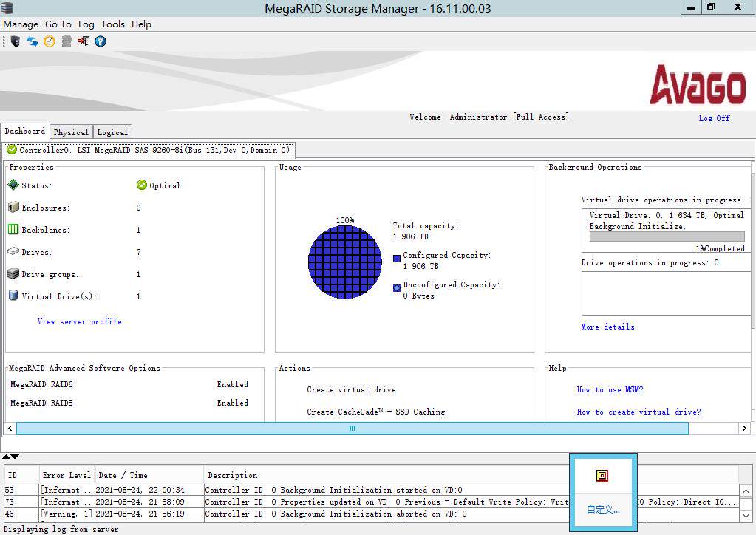Click the Virtual Drive: 0 operation entry
Image resolution: width=756 pixels, height=535 pixels.
click(667, 216)
